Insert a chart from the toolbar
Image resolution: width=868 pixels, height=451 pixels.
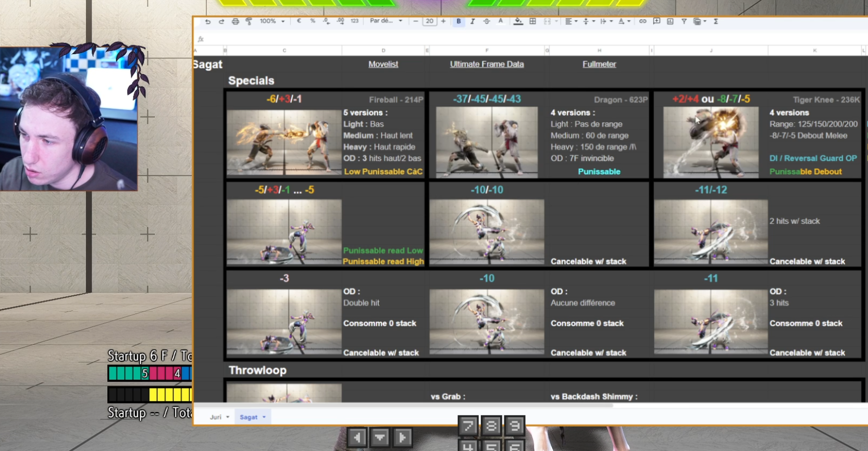tap(670, 21)
